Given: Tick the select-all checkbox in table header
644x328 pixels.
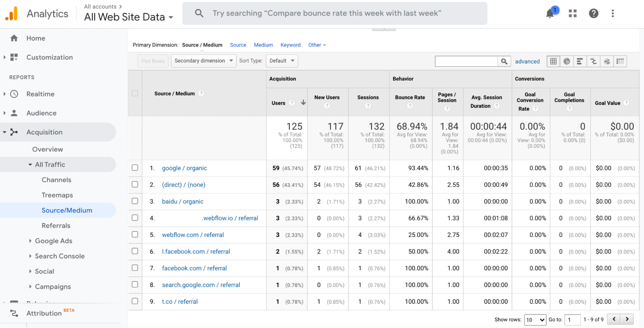Looking at the screenshot, I should coord(135,93).
